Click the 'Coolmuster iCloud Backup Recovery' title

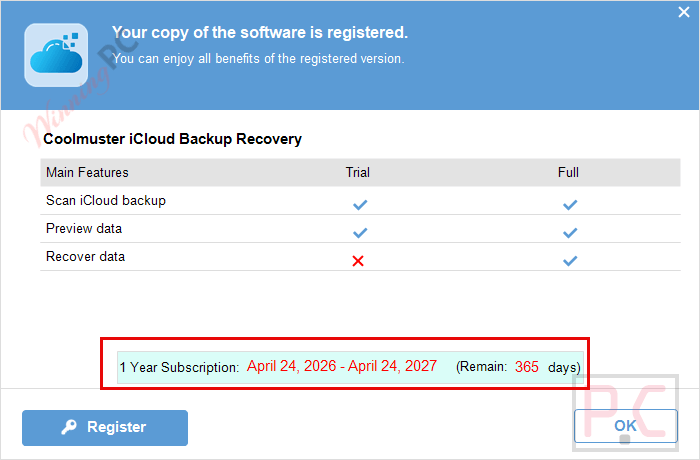[x=172, y=139]
